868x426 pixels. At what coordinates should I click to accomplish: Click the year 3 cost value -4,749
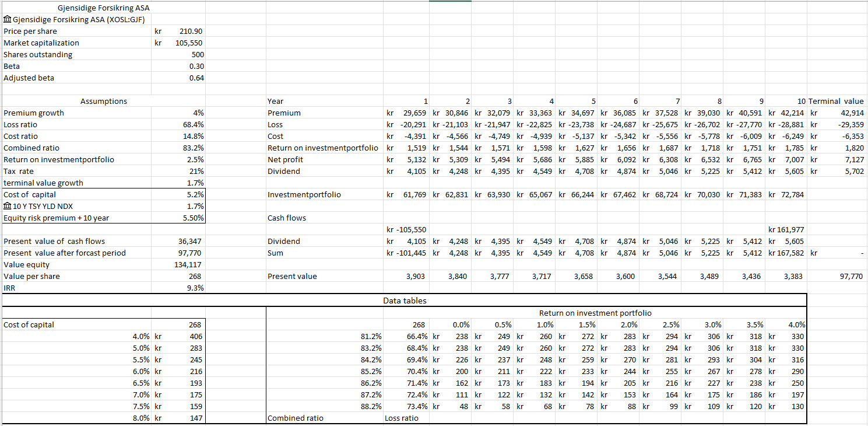click(x=493, y=136)
